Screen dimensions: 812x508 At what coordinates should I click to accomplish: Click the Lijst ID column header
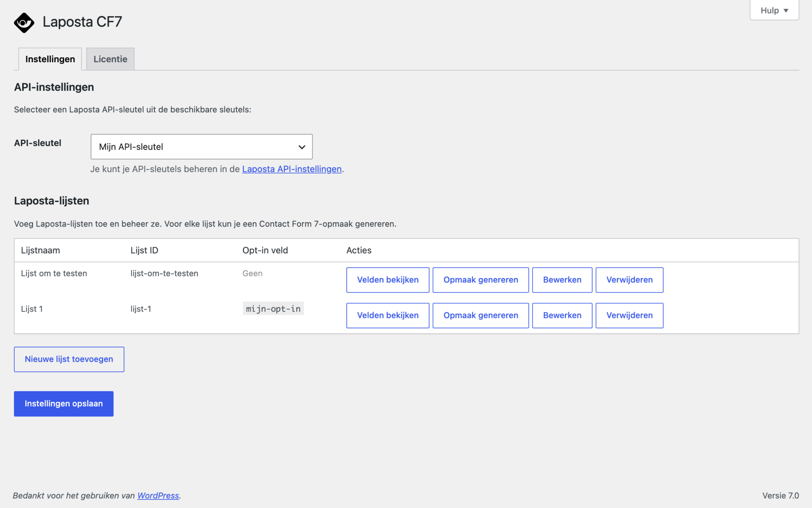pos(144,250)
